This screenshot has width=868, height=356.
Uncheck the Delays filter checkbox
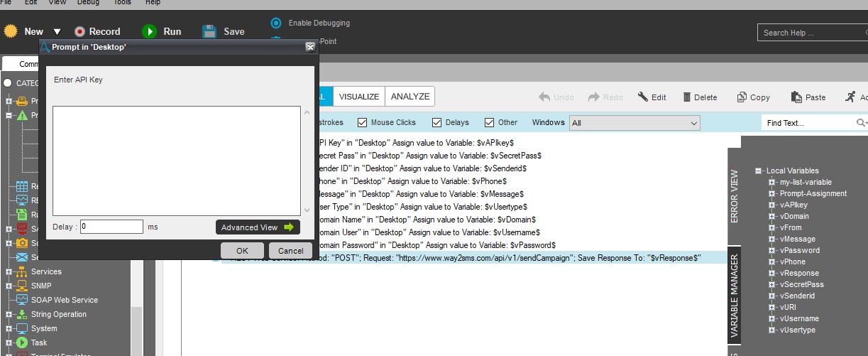click(x=437, y=122)
